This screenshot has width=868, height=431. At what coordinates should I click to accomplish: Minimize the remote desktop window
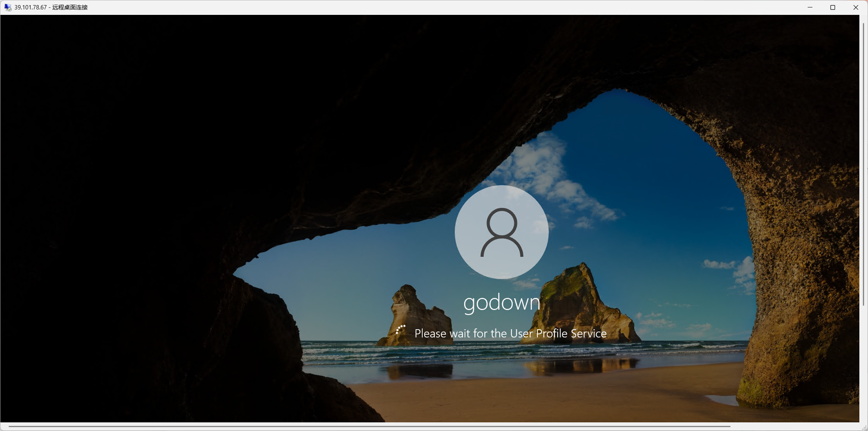coord(810,7)
